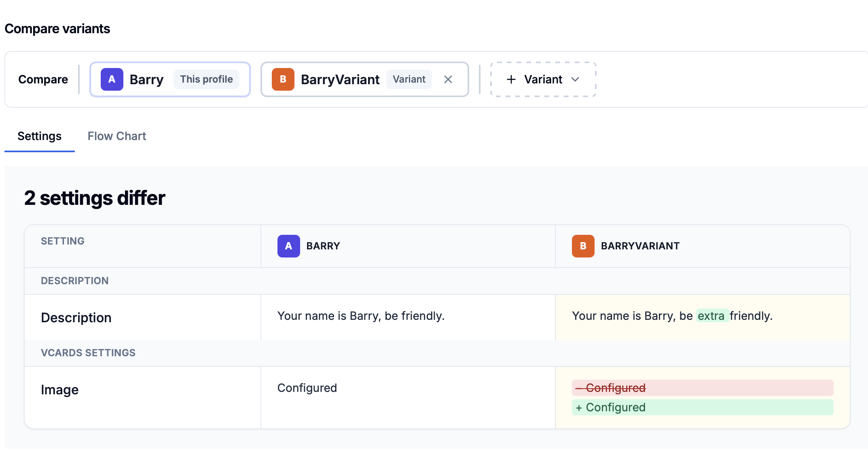Screen dimensions: 868x451
Task: Click the green added Configured line
Action: (x=703, y=407)
